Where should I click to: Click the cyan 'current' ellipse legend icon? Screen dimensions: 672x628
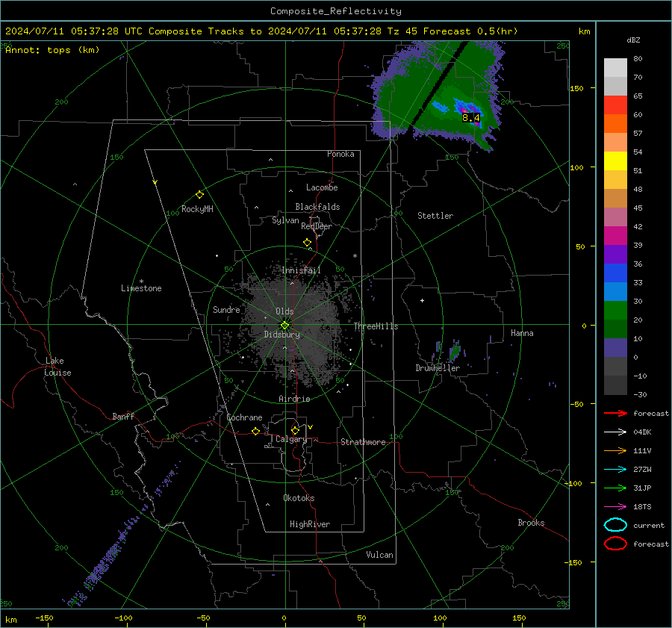pyautogui.click(x=615, y=525)
